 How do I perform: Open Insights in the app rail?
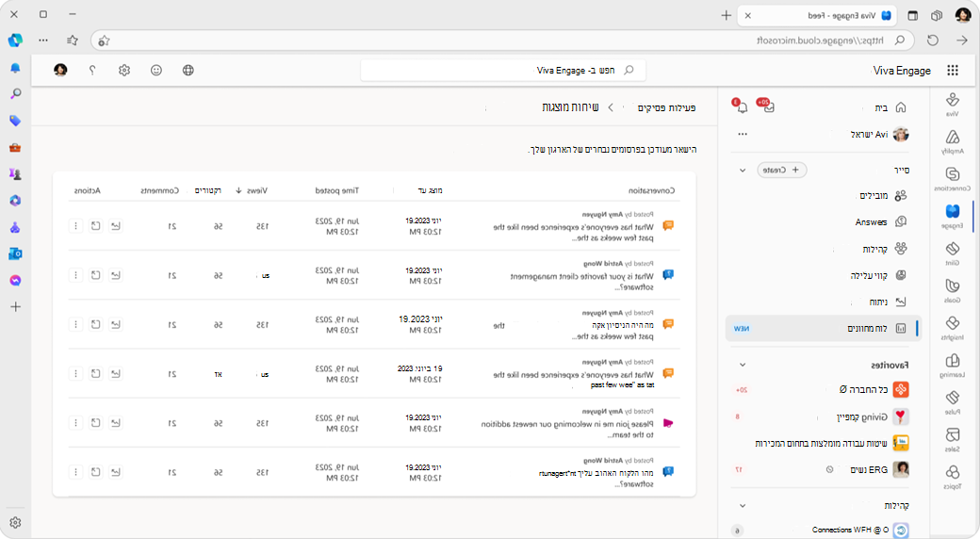[952, 328]
